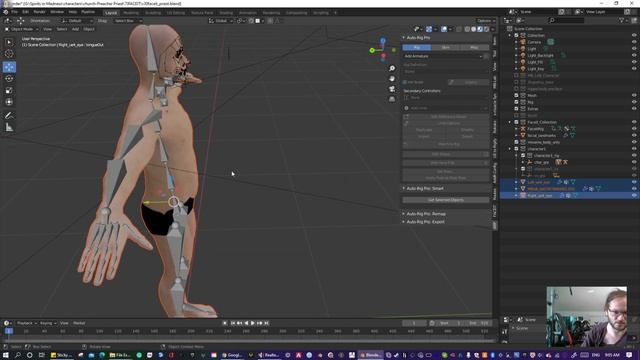Open the Select Box drag dropdown
Image resolution: width=640 pixels, height=360 pixels.
tap(127, 20)
